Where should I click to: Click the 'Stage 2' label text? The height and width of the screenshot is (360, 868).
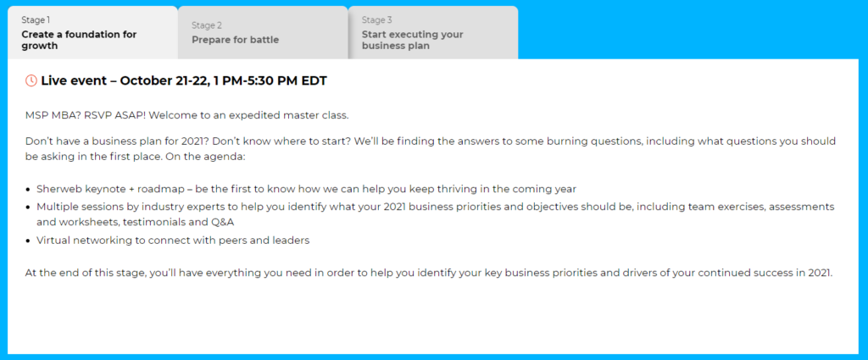point(207,25)
